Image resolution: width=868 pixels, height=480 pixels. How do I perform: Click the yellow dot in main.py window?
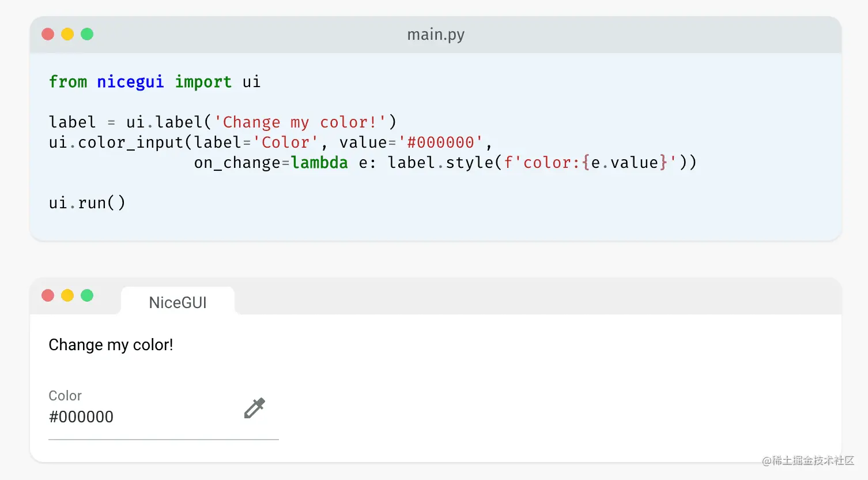(67, 34)
